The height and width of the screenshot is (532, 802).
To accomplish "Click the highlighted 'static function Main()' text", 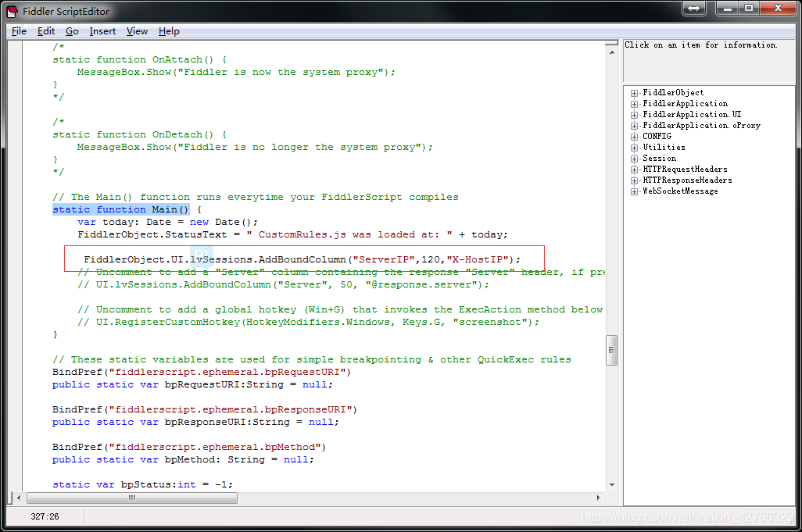I will 120,209.
